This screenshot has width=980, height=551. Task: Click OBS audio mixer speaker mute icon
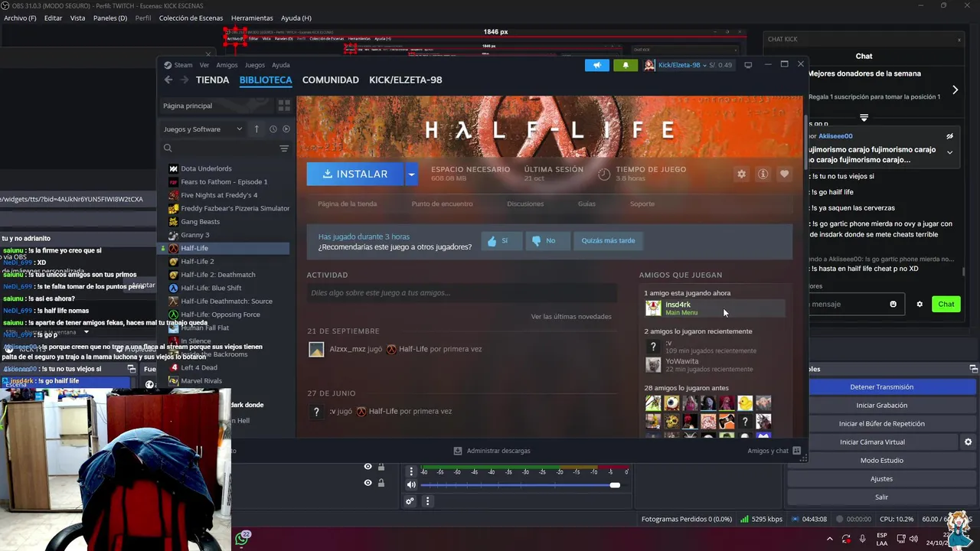point(411,484)
